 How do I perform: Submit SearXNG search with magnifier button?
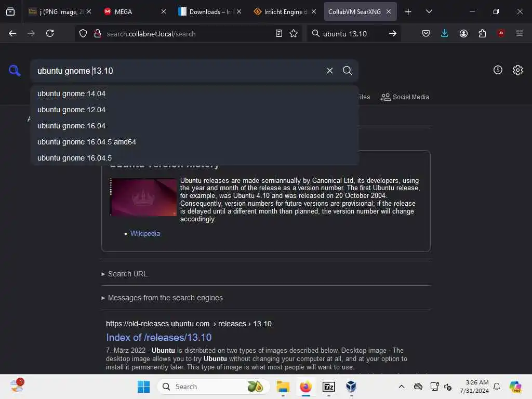pos(347,71)
